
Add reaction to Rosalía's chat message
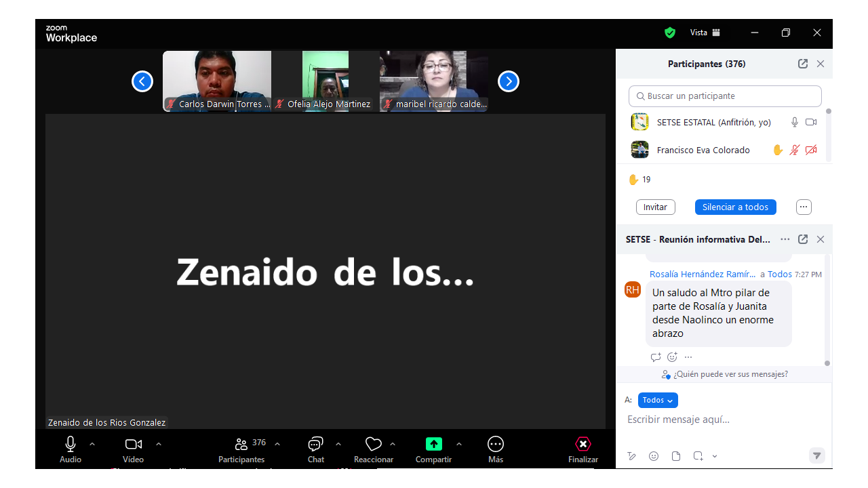tap(672, 357)
